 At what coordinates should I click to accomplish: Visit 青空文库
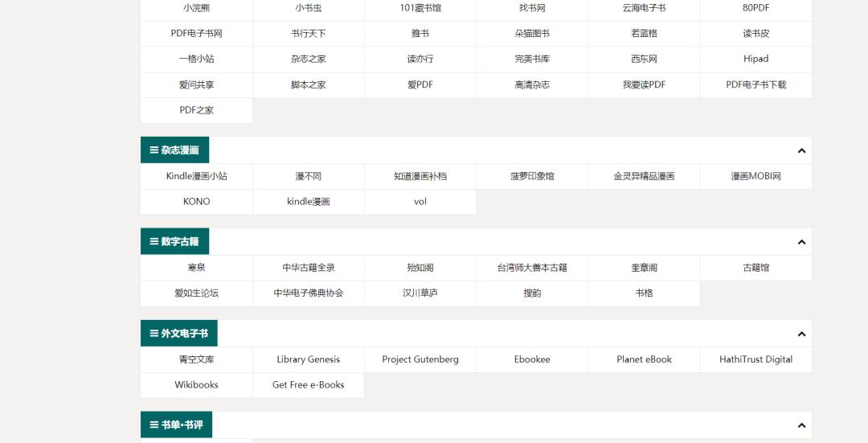[197, 359]
